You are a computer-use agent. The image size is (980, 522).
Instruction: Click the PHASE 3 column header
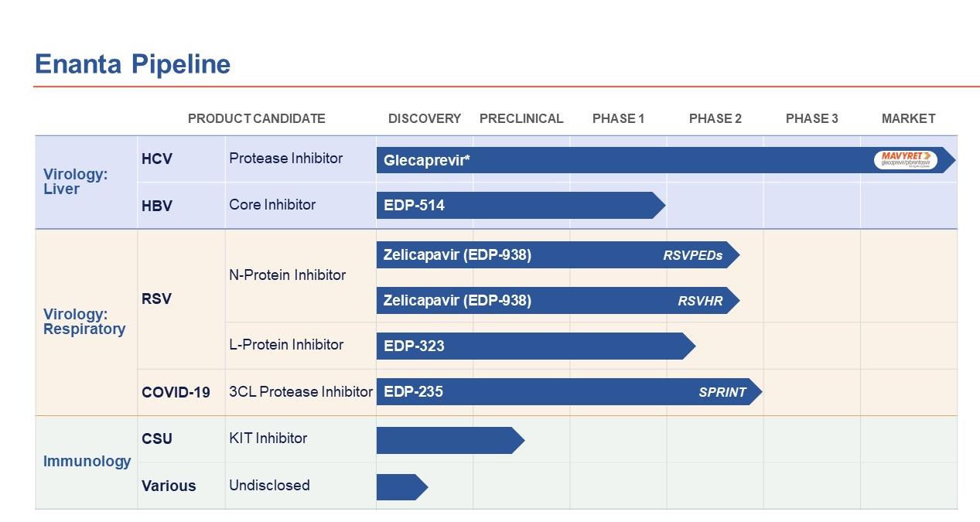[x=811, y=118]
